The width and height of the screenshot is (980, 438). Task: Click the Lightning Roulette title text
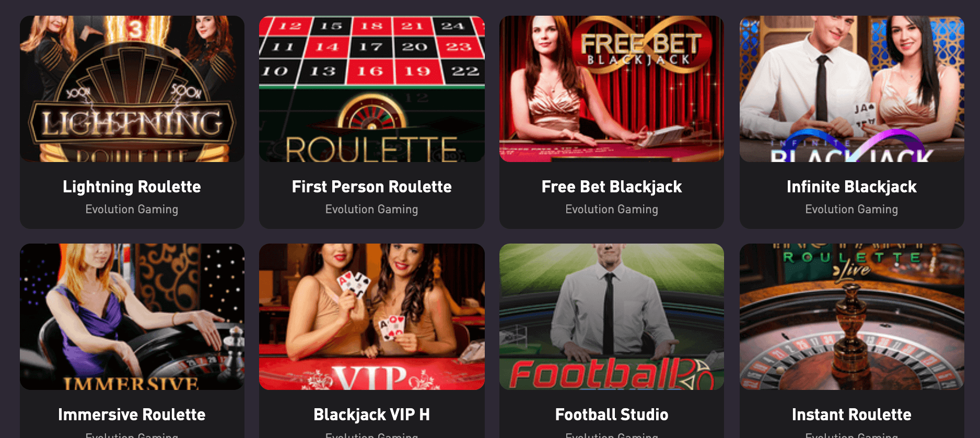132,187
